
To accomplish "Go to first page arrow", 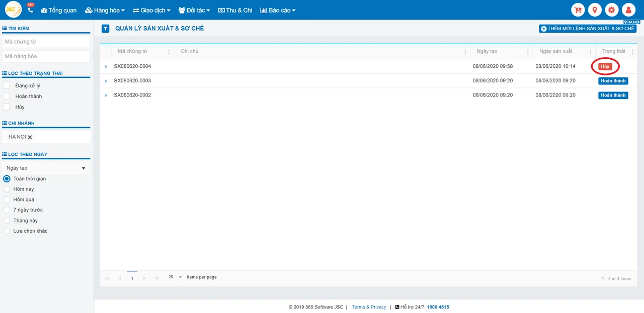I will 107,278.
